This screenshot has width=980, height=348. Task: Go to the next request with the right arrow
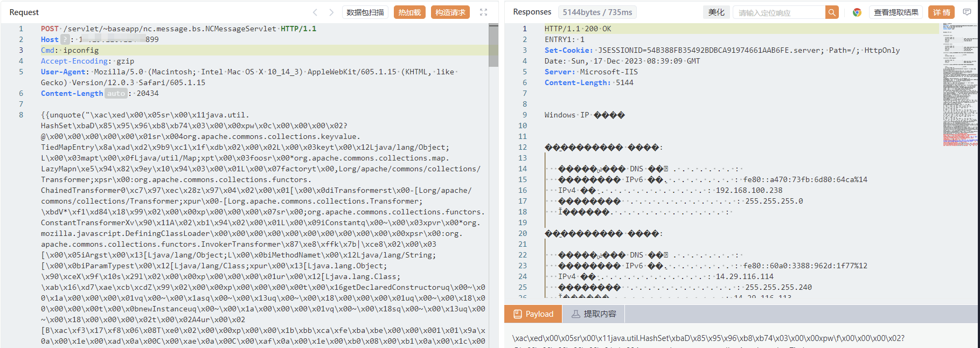(331, 12)
